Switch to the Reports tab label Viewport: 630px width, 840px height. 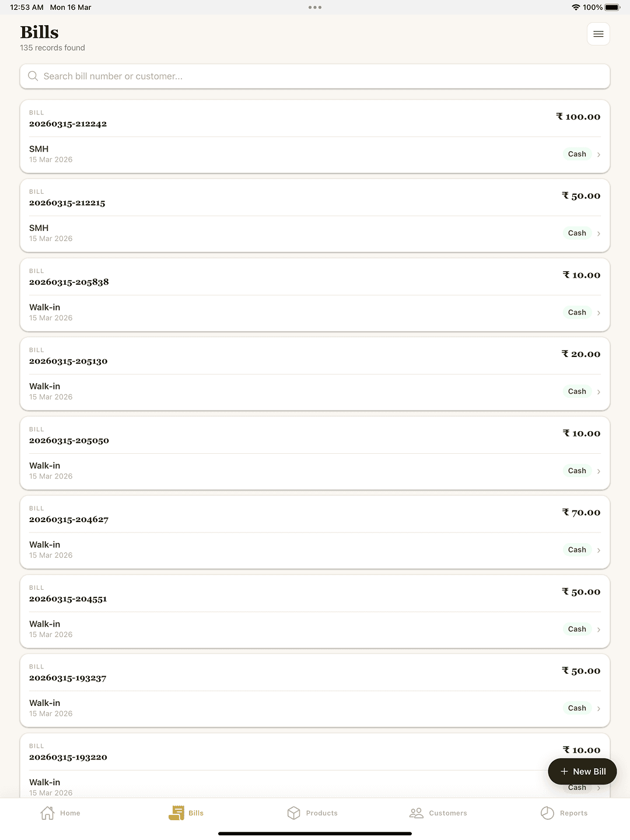pyautogui.click(x=573, y=813)
